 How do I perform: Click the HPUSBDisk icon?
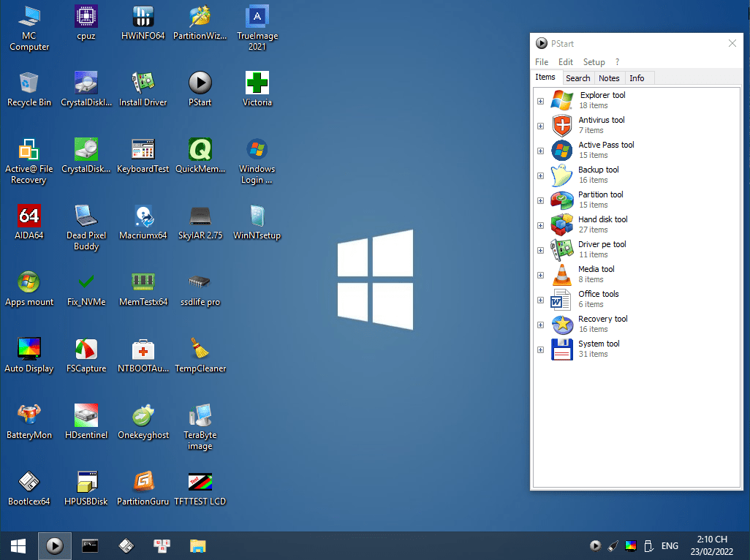[x=86, y=488]
